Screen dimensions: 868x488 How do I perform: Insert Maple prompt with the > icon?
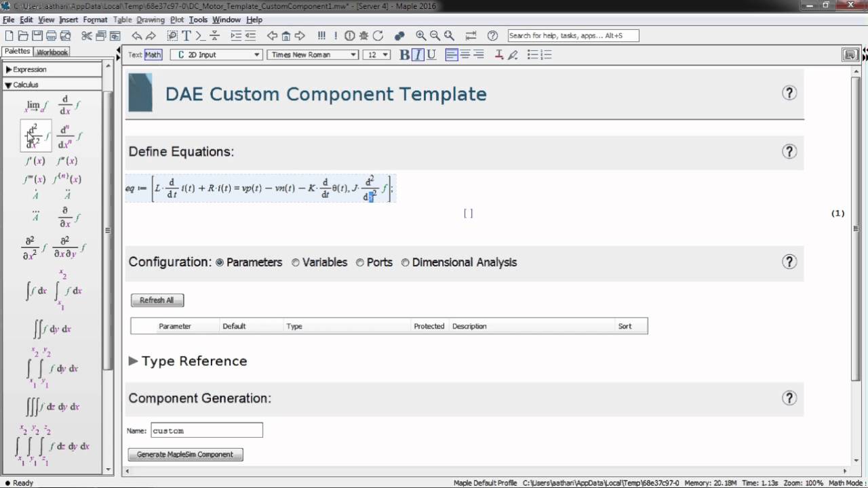point(201,36)
